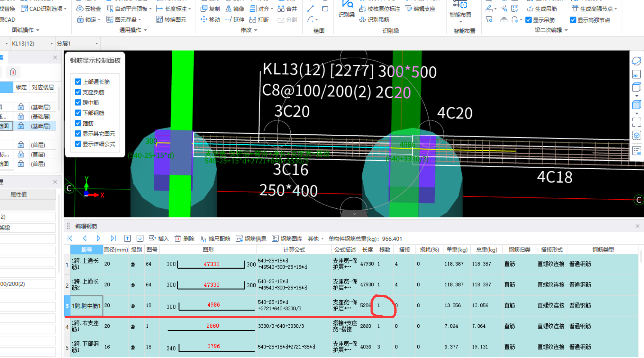Toggle 下部钢筋 checkbox
The height and width of the screenshot is (358, 644).
(78, 113)
